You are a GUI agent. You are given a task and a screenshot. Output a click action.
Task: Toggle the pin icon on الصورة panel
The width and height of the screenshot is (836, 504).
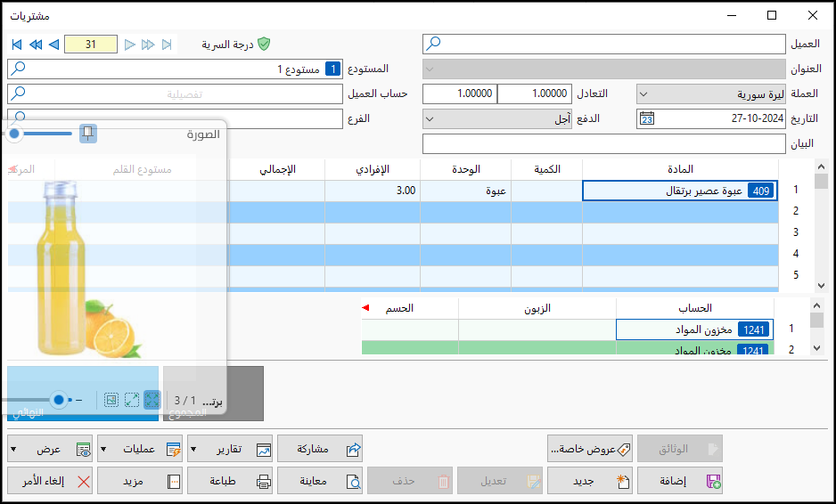coord(88,134)
